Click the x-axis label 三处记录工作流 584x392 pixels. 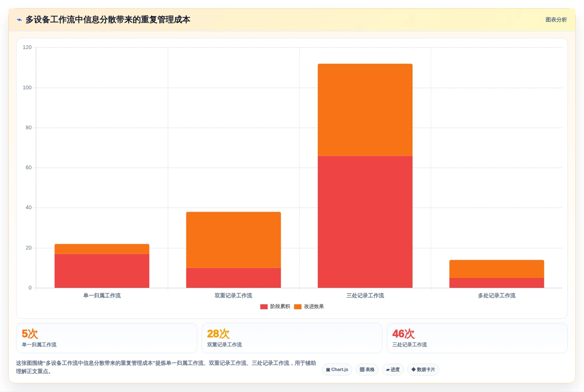click(x=365, y=296)
